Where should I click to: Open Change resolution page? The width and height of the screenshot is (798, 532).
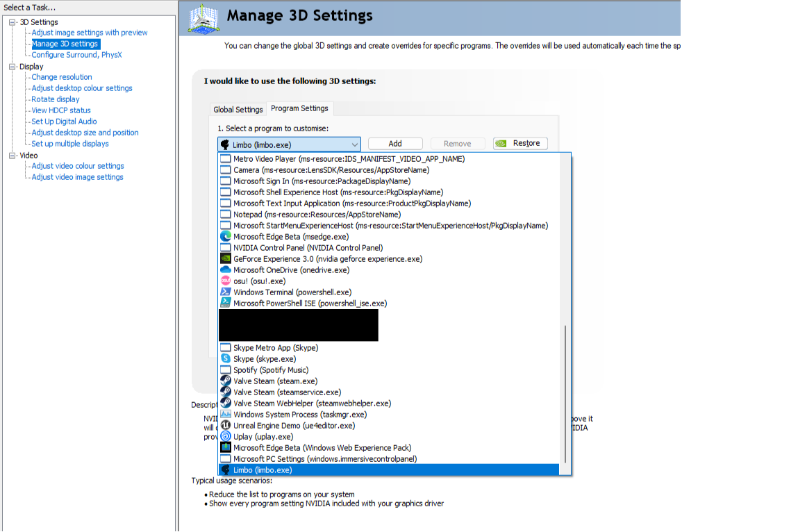(62, 77)
